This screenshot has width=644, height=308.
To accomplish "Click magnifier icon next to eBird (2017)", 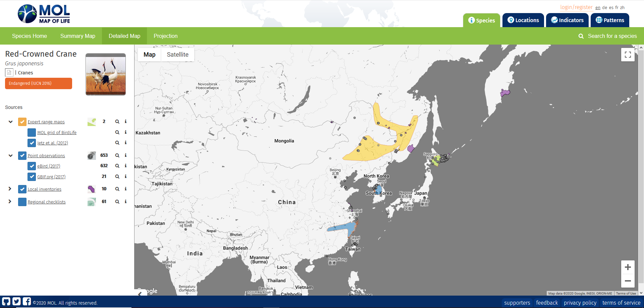I will click(117, 166).
